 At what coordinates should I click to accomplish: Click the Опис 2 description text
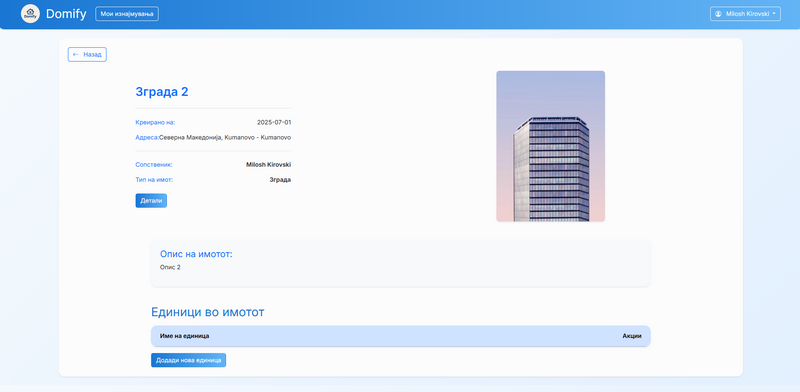(x=170, y=267)
